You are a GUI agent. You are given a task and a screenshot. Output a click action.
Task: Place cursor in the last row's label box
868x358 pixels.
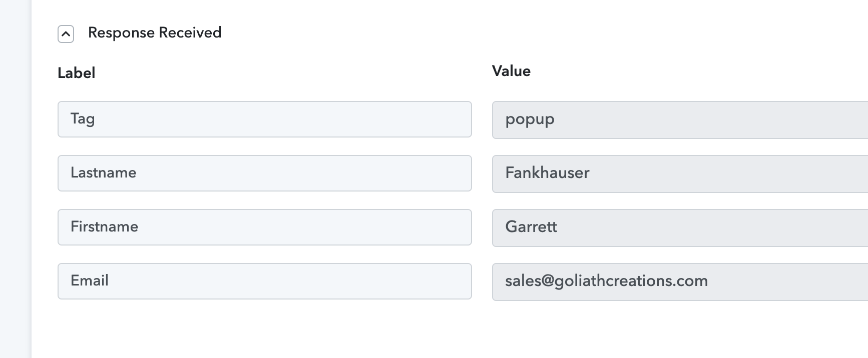tap(265, 281)
